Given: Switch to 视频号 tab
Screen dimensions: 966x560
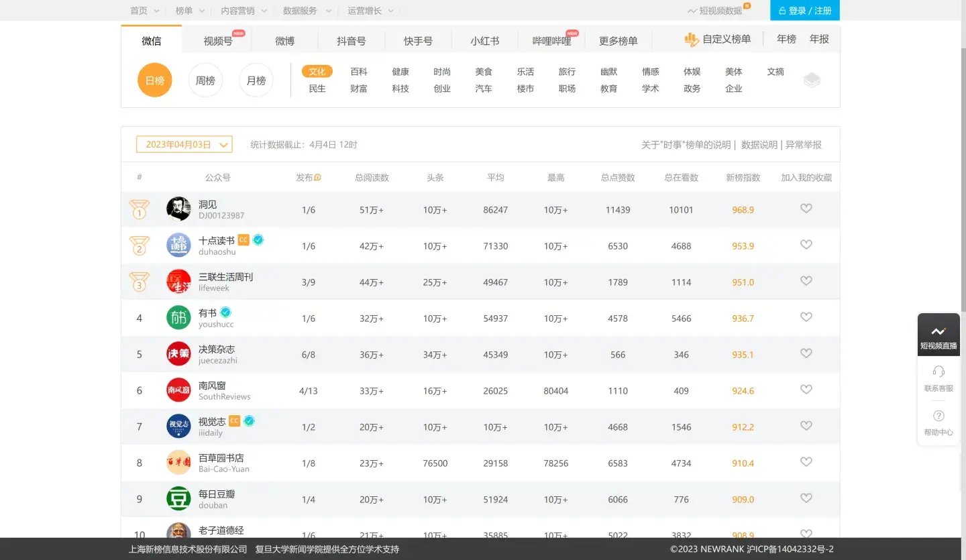Looking at the screenshot, I should coord(218,41).
